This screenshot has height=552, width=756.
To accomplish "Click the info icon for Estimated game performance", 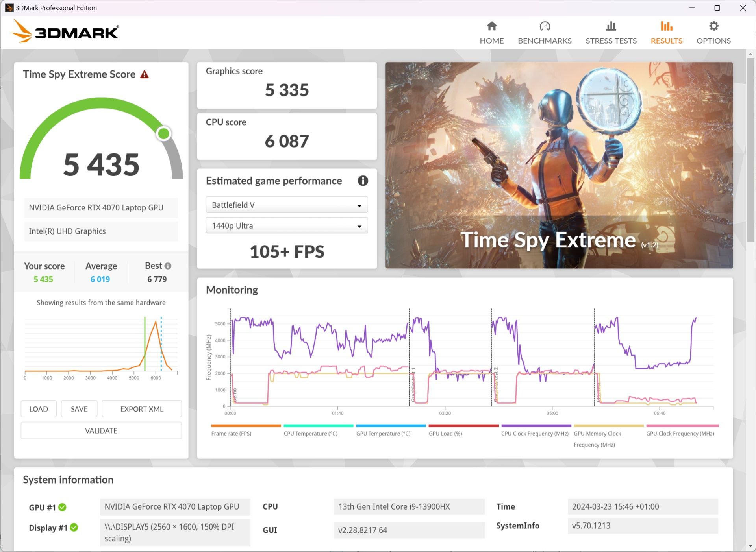I will (x=363, y=181).
